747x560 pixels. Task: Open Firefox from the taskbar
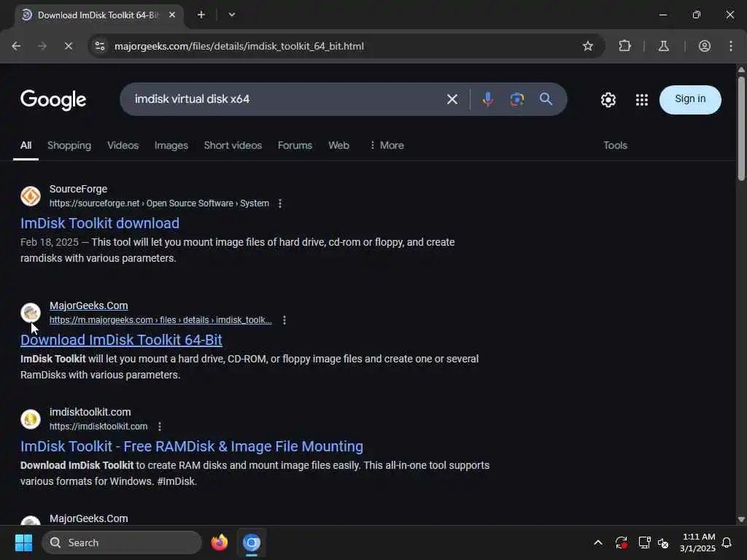pyautogui.click(x=219, y=542)
